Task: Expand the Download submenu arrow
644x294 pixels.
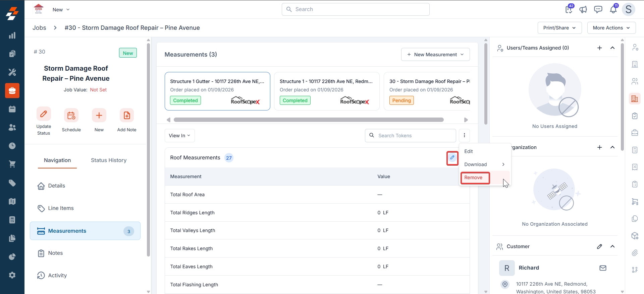Action: click(503, 164)
